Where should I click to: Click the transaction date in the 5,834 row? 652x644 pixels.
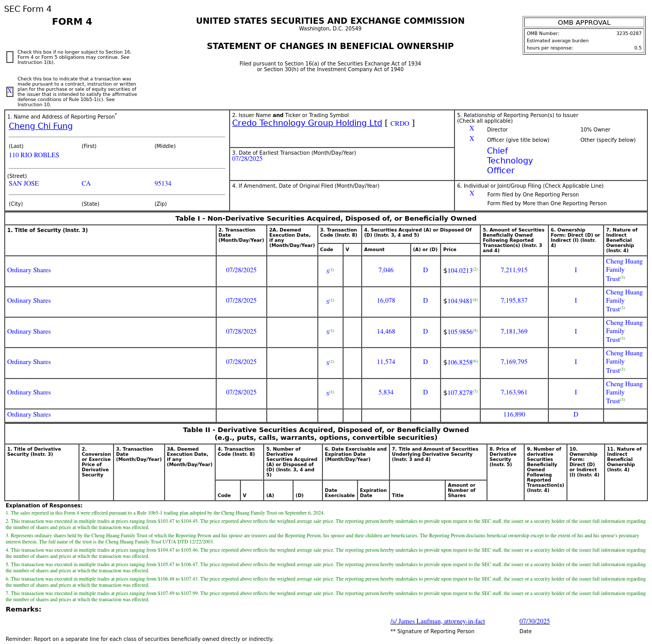(241, 392)
